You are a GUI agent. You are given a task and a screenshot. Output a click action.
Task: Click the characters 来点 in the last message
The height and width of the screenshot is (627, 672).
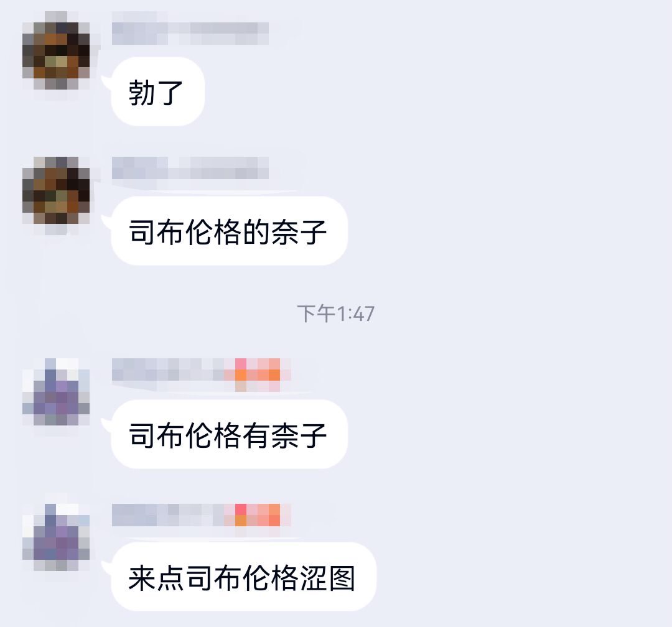pos(156,578)
